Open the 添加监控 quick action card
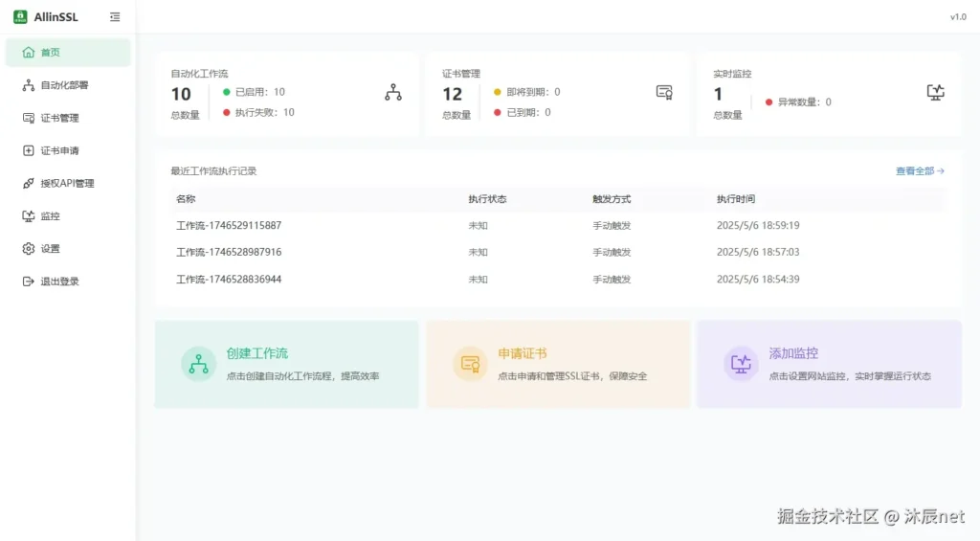The width and height of the screenshot is (980, 541). (830, 364)
